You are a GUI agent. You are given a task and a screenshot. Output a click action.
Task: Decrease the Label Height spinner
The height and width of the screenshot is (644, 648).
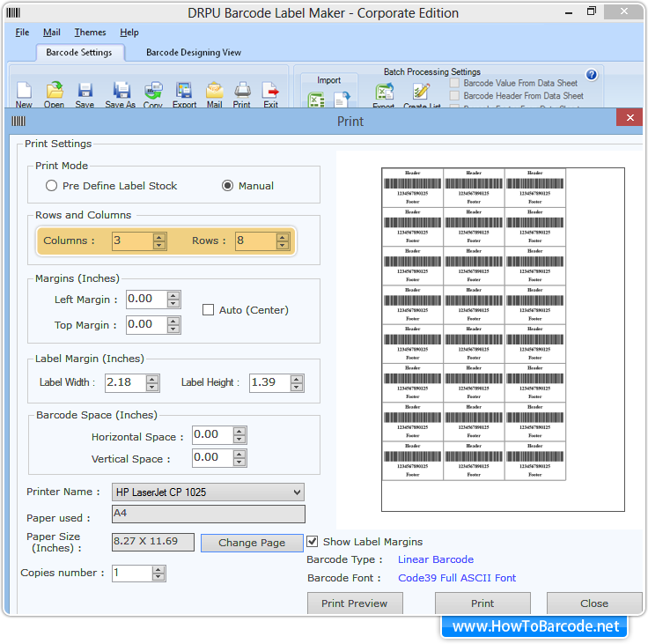coord(297,387)
